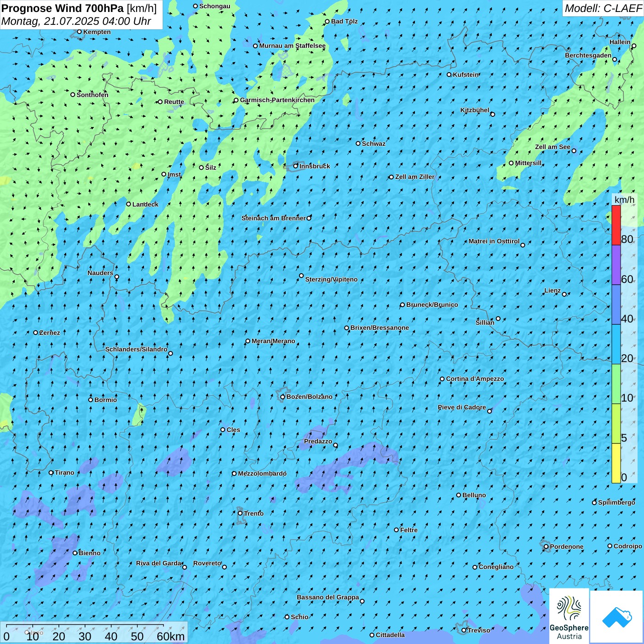Click the Zell am Ziller label
Image resolution: width=644 pixels, height=644 pixels.
(415, 177)
